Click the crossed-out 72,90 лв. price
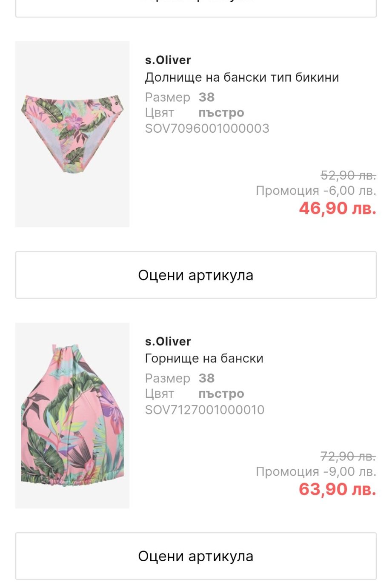The height and width of the screenshot is (588, 392). click(x=348, y=456)
